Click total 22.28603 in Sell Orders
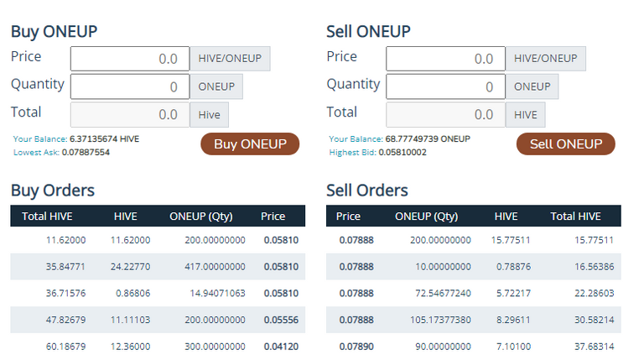The width and height of the screenshot is (644, 355). (x=595, y=294)
